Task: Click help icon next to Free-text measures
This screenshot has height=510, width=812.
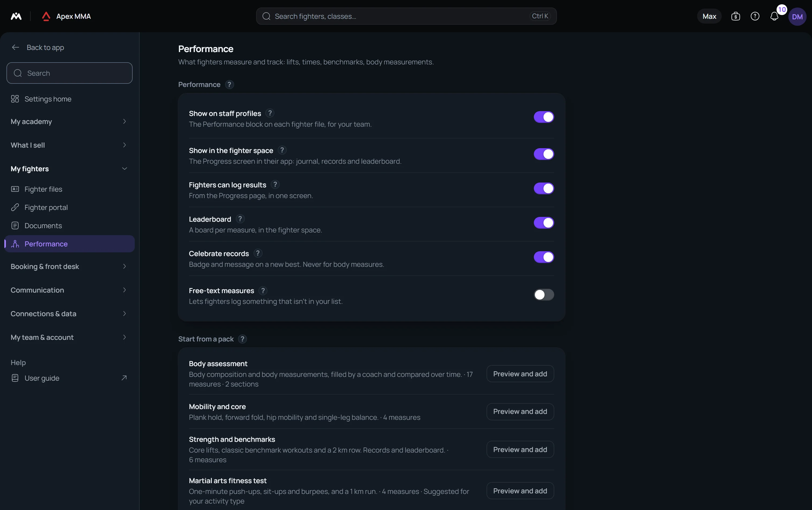Action: click(x=263, y=290)
